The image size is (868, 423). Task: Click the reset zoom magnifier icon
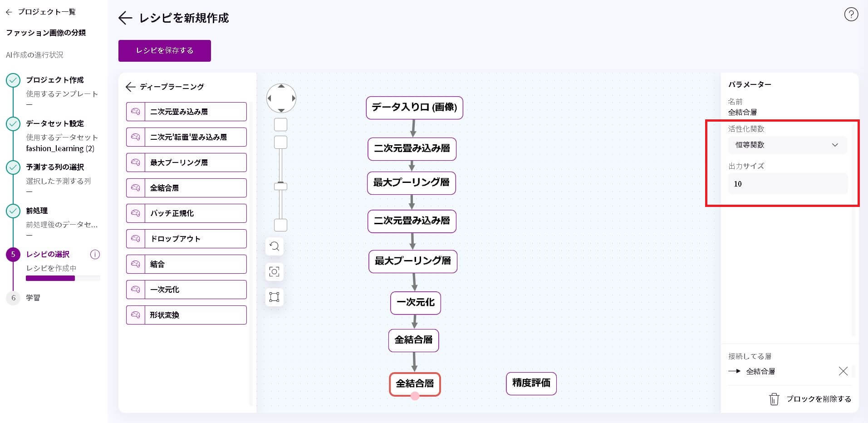coord(275,246)
